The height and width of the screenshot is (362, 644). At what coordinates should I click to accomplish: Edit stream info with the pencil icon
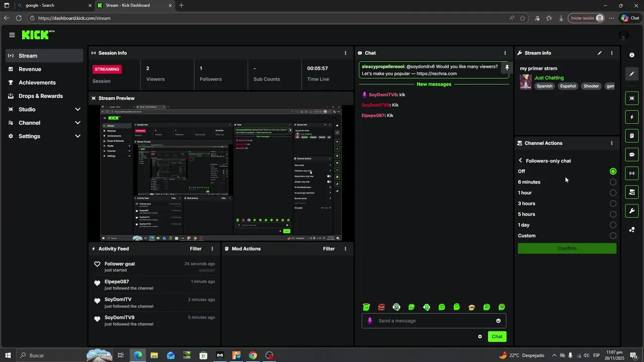point(599,53)
